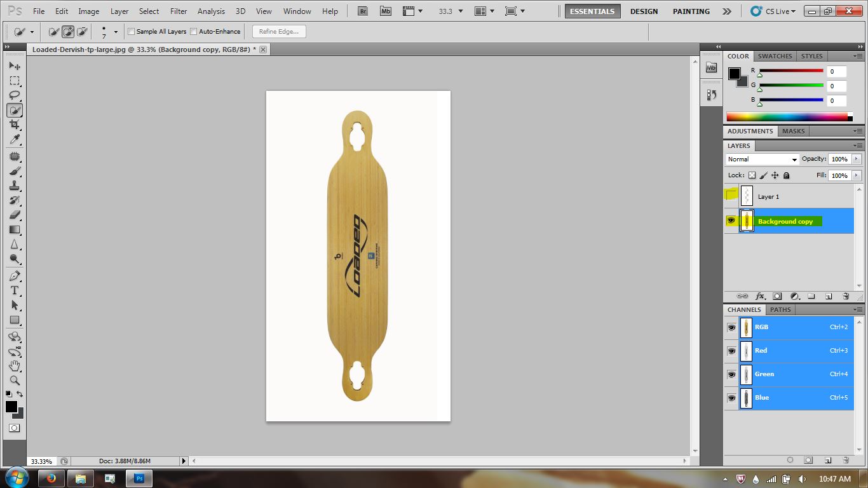Switch to the DESIGN workspace
The height and width of the screenshot is (488, 868).
[x=644, y=11]
